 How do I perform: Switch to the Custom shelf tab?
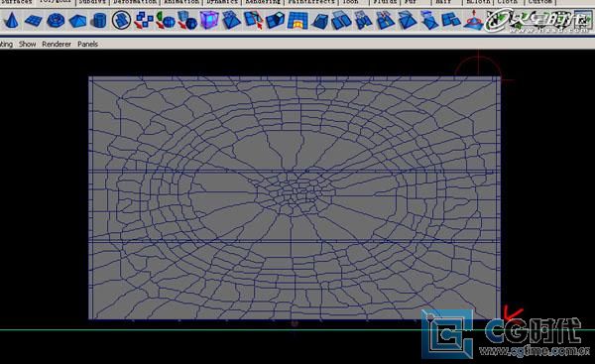(540, 2)
